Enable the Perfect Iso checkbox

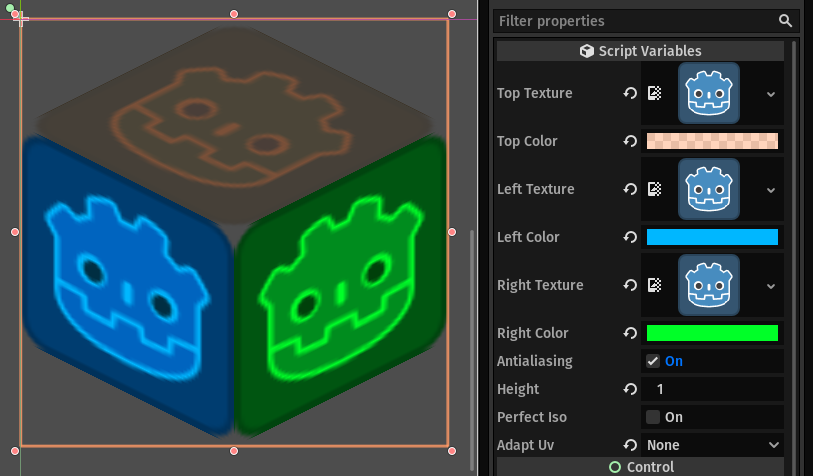653,417
